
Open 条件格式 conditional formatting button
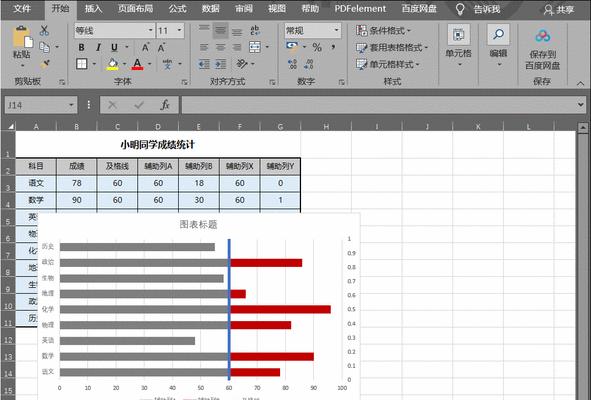click(x=383, y=31)
